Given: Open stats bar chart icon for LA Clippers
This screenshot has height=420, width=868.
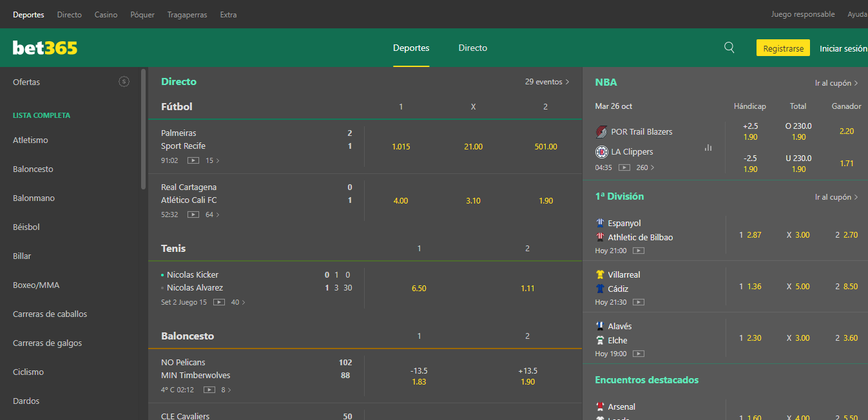Looking at the screenshot, I should coord(708,148).
